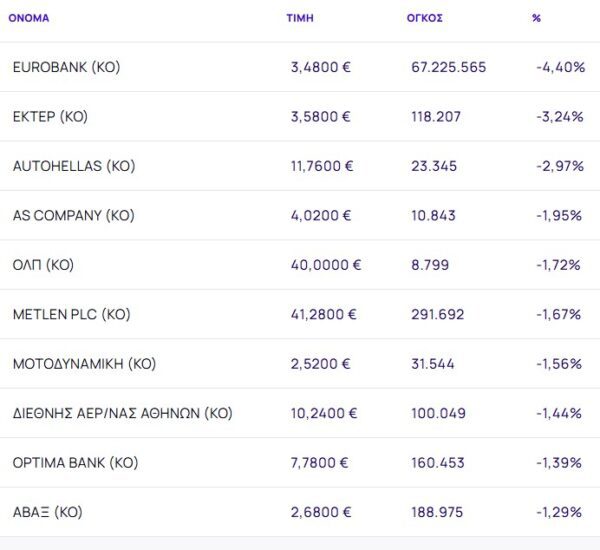The image size is (600, 550).
Task: Click the EUROBANK price 3,4800 €
Action: pos(320,67)
